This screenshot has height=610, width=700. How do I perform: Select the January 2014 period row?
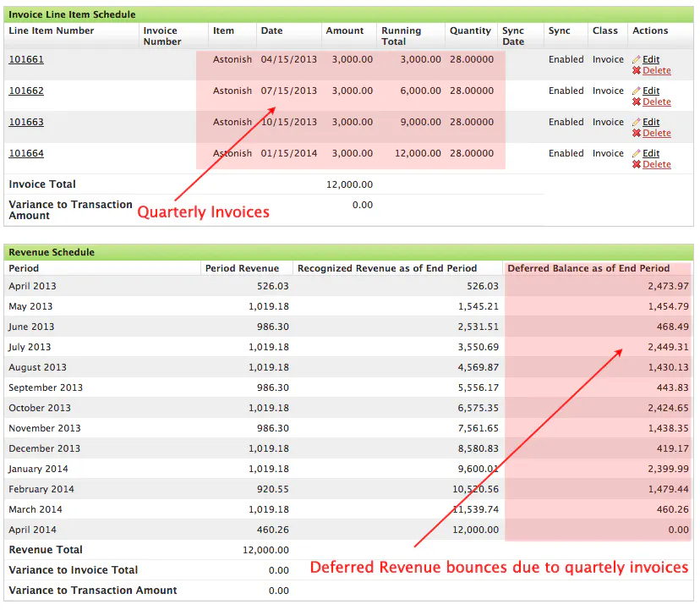pyautogui.click(x=348, y=469)
